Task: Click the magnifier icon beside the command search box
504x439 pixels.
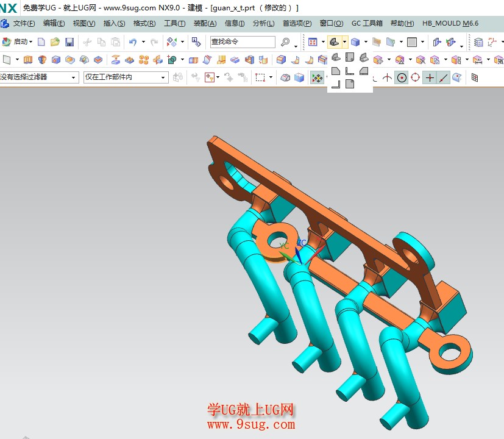Action: click(285, 42)
